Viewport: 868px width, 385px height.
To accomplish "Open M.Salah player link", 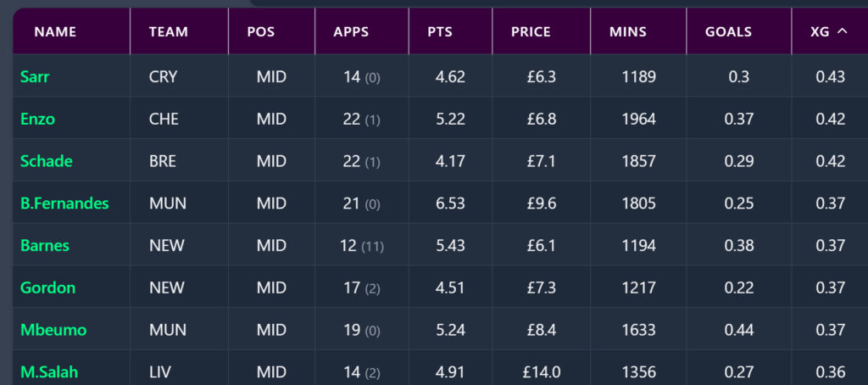I will pyautogui.click(x=50, y=372).
